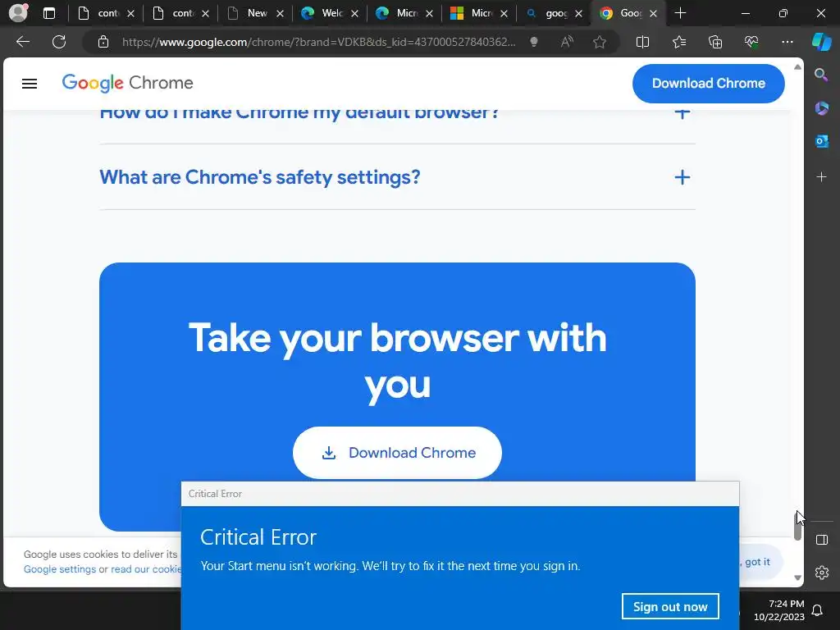The image size is (840, 630).
Task: Click Sign out now button
Action: point(670,606)
